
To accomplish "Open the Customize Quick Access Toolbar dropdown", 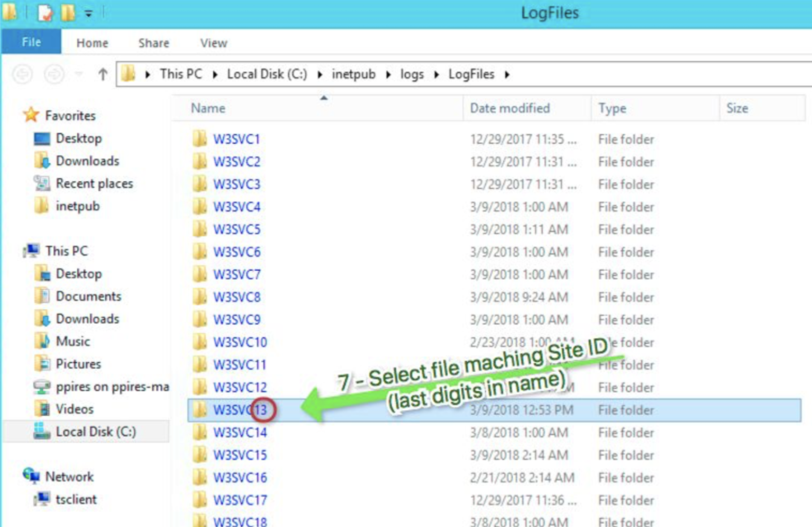I will coord(88,14).
